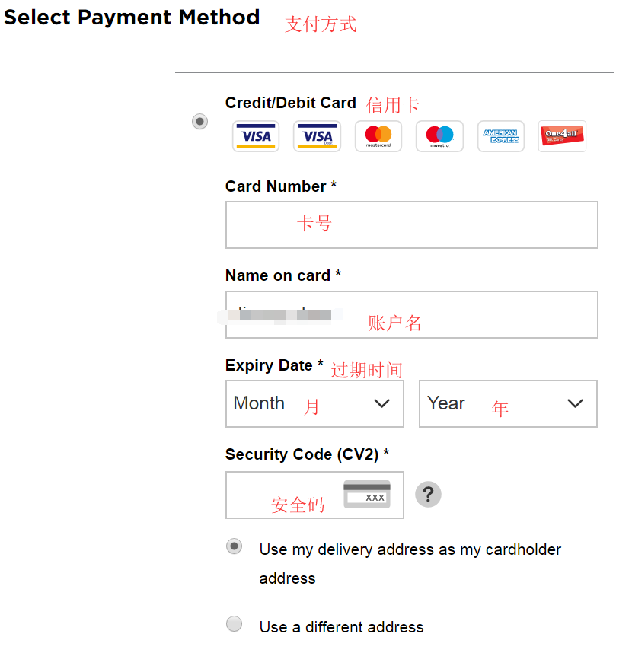
Task: Click the CV2 card illustration icon
Action: click(x=367, y=495)
